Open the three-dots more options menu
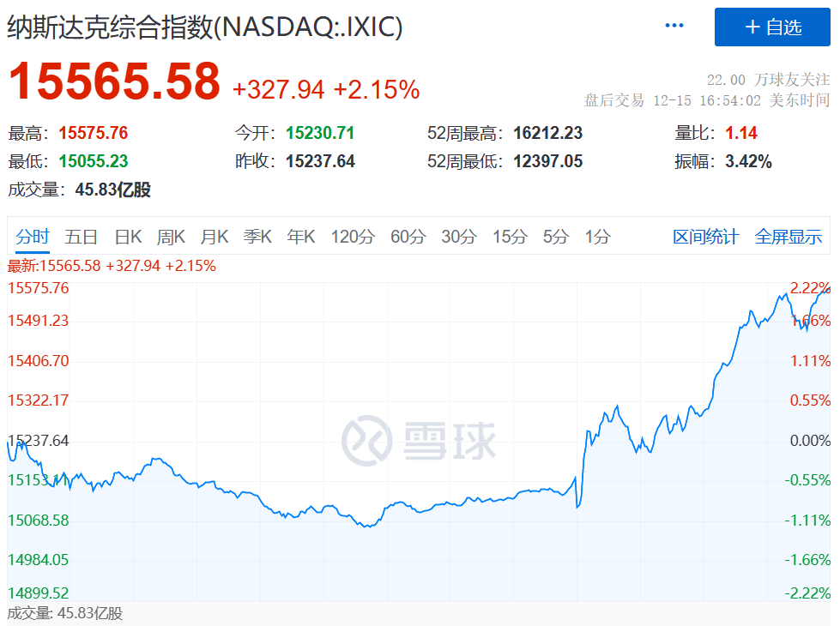The width and height of the screenshot is (840, 626). (674, 26)
